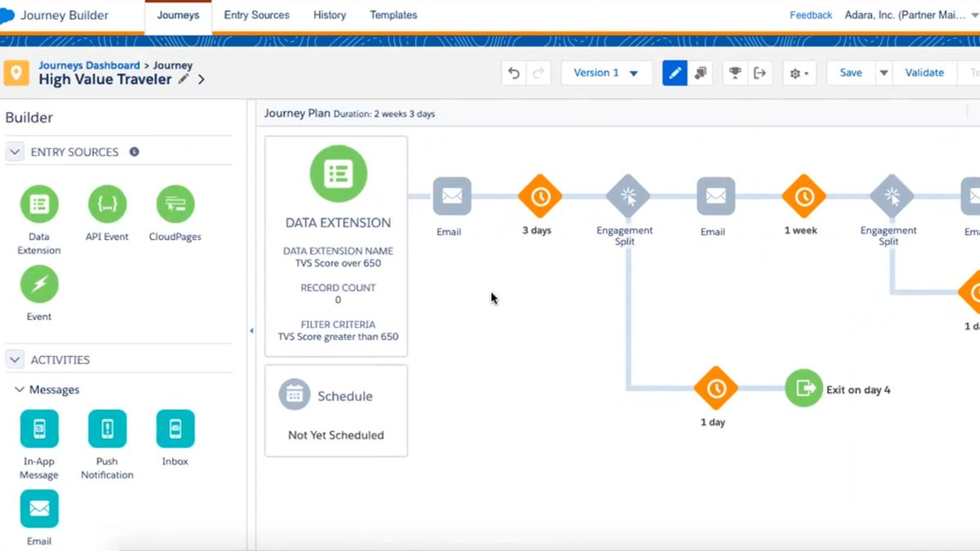This screenshot has height=551, width=980.
Task: Select the 3 days wait activity
Action: [x=540, y=196]
